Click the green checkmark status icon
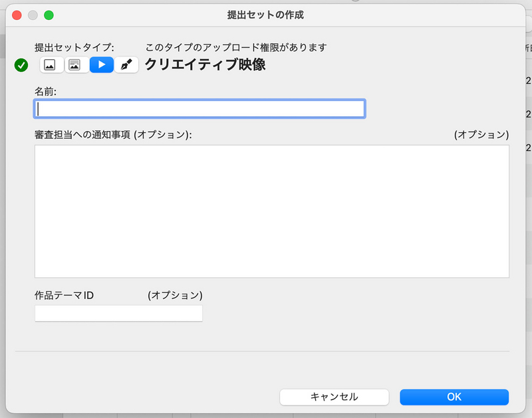The height and width of the screenshot is (418, 532). 21,65
